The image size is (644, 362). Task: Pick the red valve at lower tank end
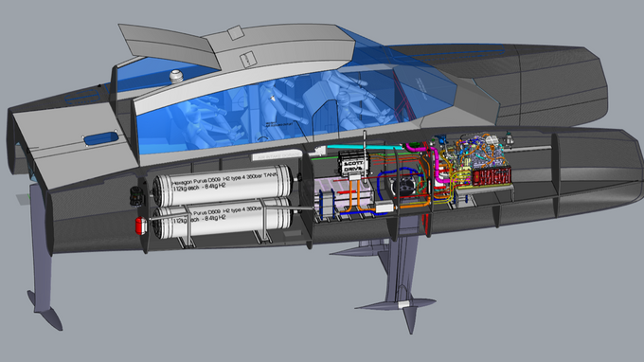pos(141,226)
